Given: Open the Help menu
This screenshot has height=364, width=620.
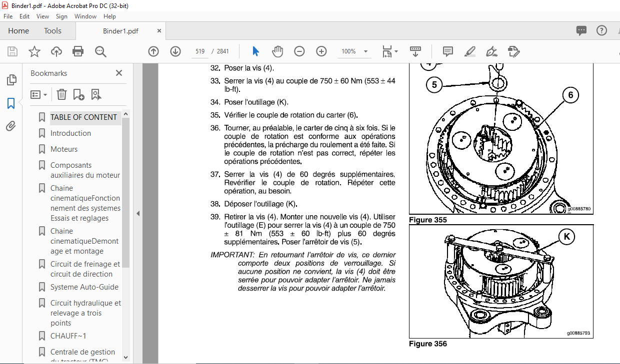Looking at the screenshot, I should [109, 16].
